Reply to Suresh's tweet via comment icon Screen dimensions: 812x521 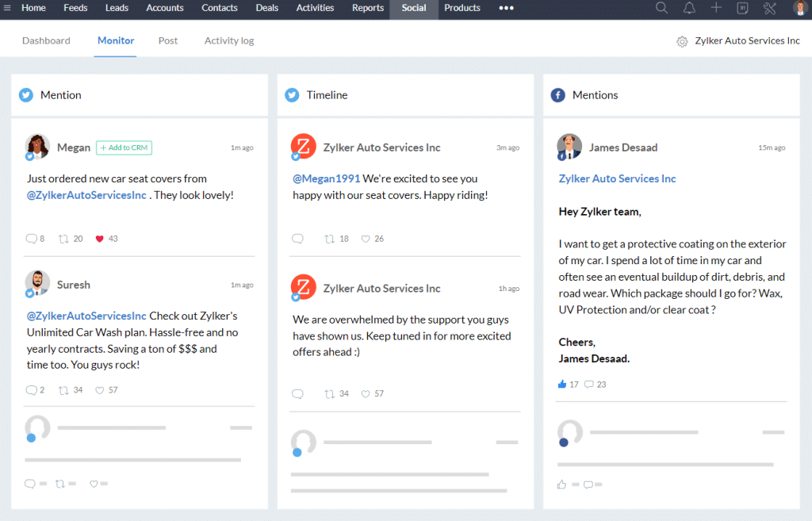click(31, 390)
